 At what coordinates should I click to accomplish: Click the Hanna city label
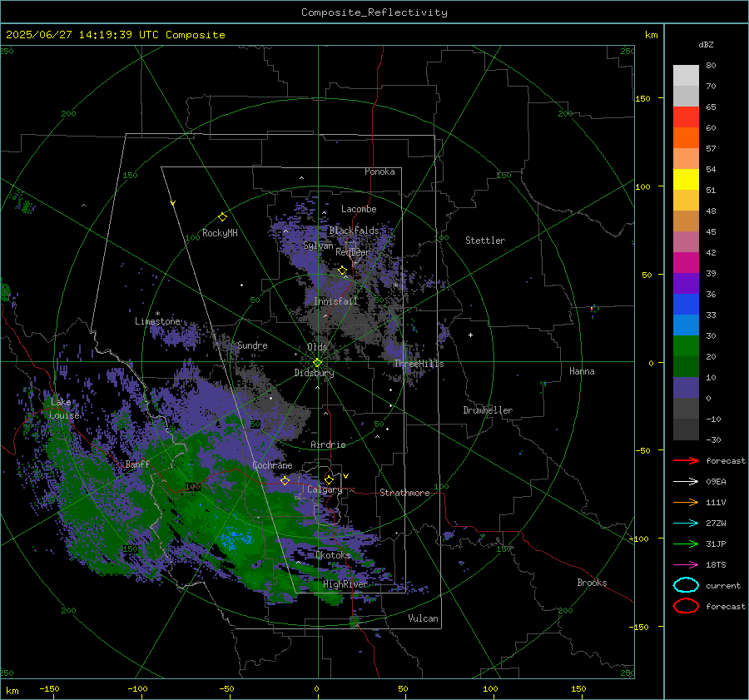582,371
